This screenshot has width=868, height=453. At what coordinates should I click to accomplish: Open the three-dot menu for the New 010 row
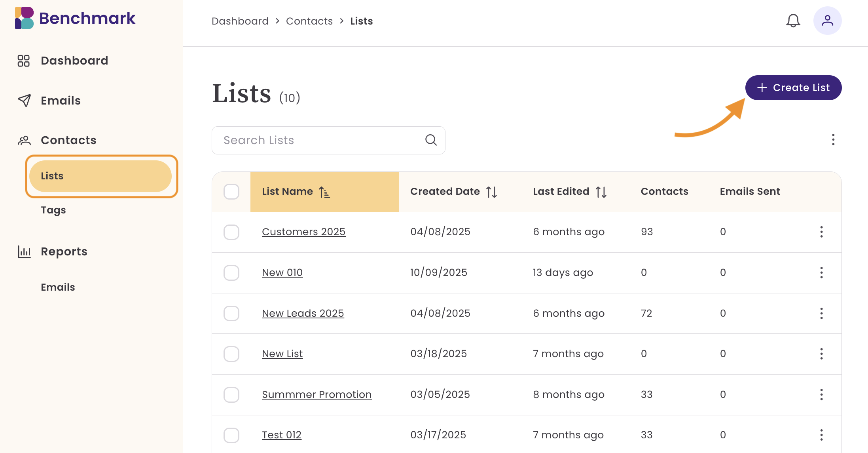point(821,272)
